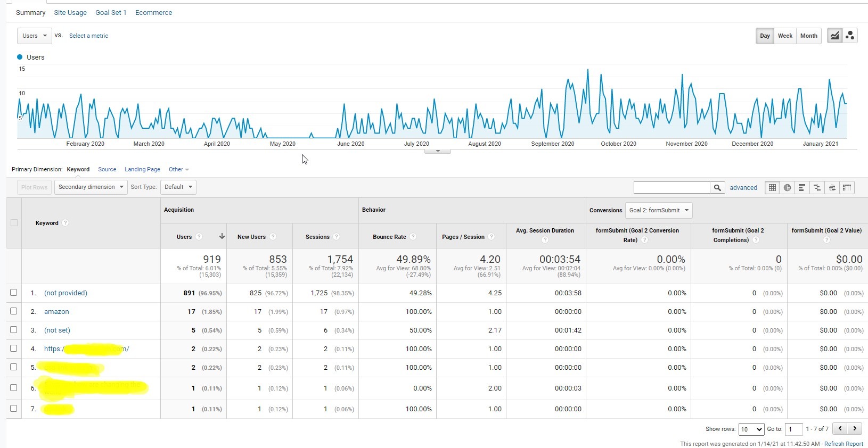Click the table search magnifier button
The width and height of the screenshot is (868, 448).
(x=717, y=187)
